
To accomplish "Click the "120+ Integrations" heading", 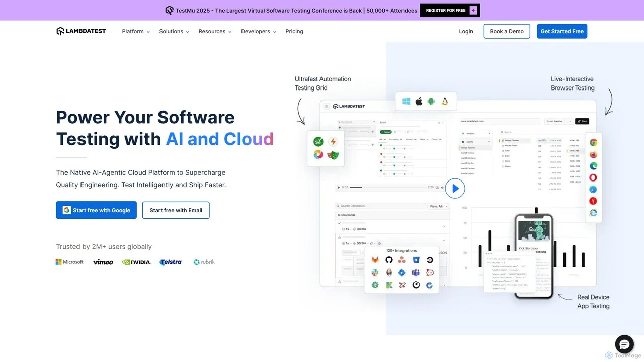I will pos(401,250).
